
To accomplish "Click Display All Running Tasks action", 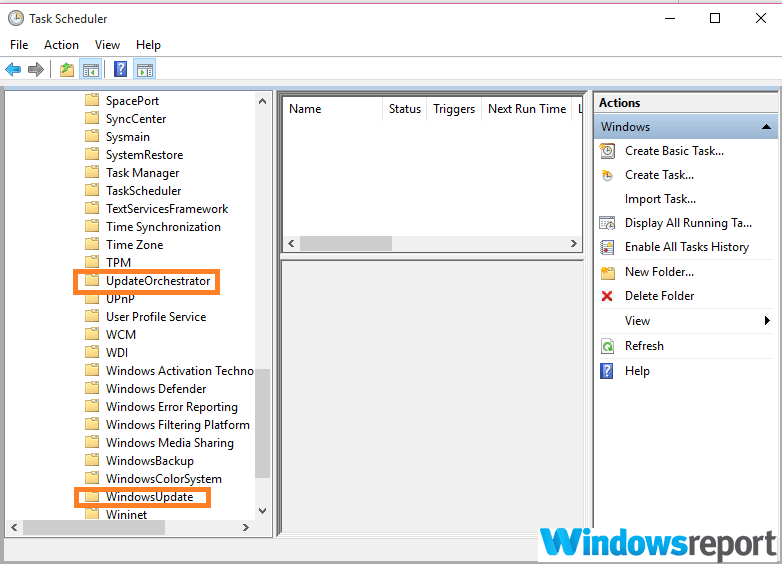I will pyautogui.click(x=688, y=223).
